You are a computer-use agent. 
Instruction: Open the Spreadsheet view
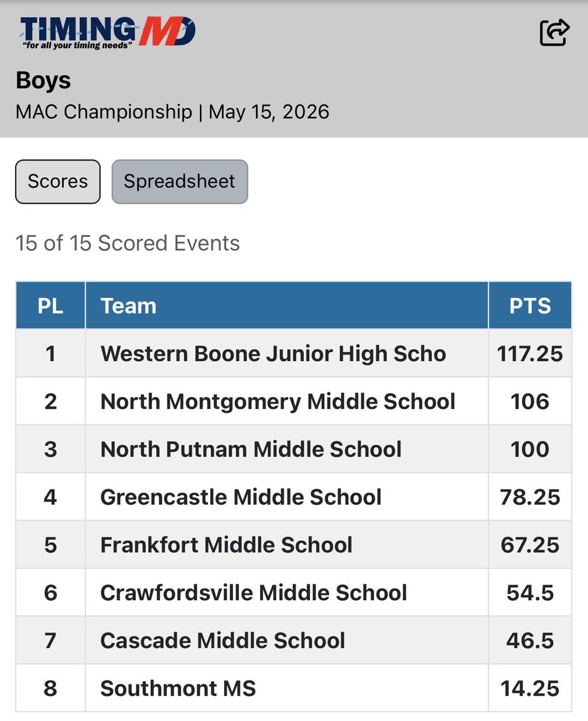tap(180, 181)
